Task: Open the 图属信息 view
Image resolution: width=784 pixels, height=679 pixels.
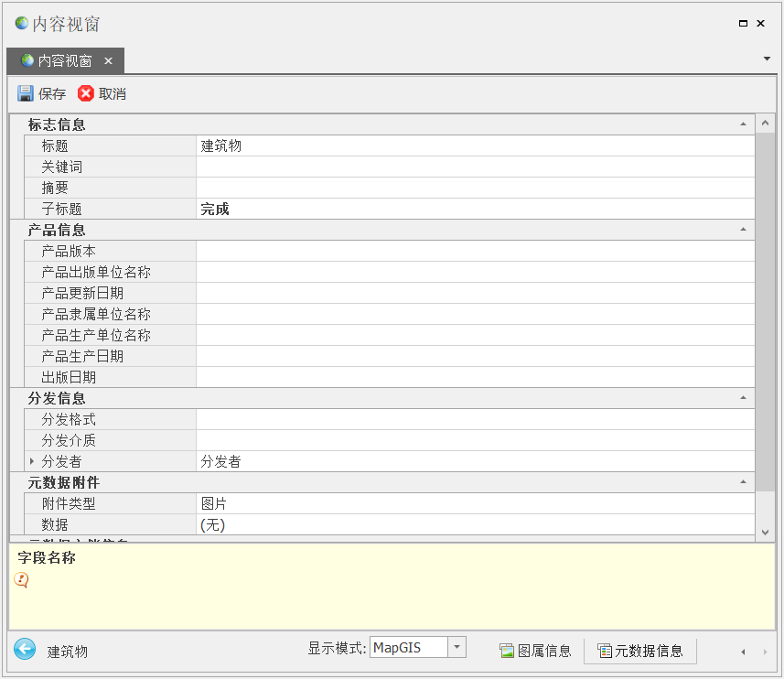Action: (x=536, y=651)
